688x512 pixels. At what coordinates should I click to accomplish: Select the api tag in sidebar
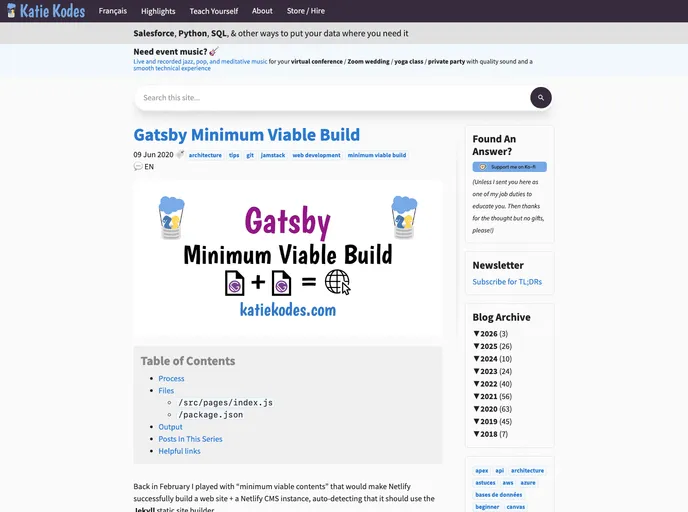pyautogui.click(x=499, y=470)
